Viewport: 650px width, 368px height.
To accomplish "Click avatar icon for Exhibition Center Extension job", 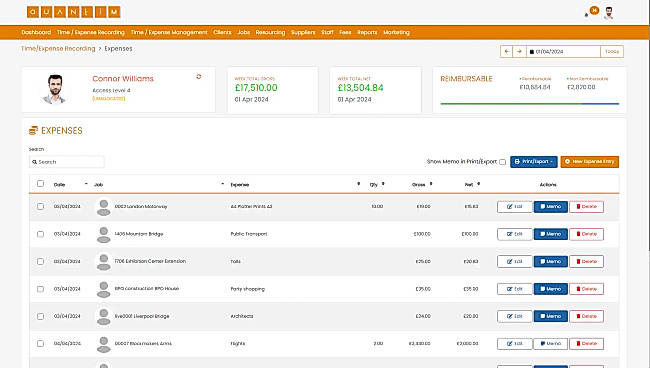I will click(103, 261).
